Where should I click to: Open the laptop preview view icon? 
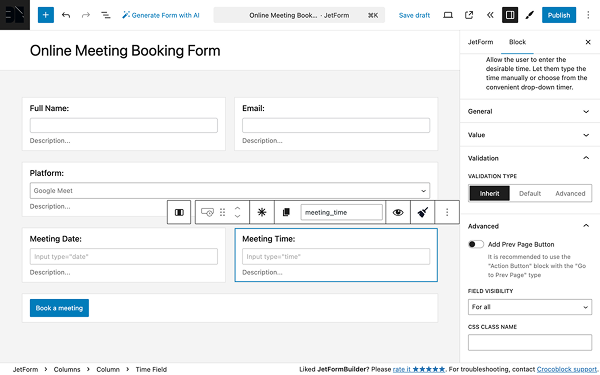pyautogui.click(x=448, y=15)
